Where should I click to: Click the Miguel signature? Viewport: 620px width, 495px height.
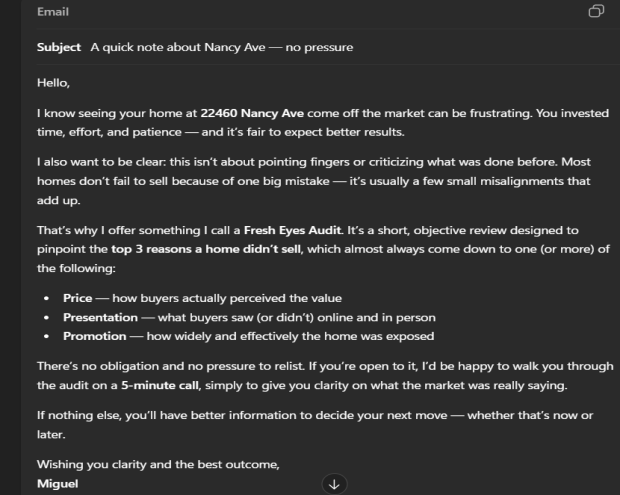56,482
